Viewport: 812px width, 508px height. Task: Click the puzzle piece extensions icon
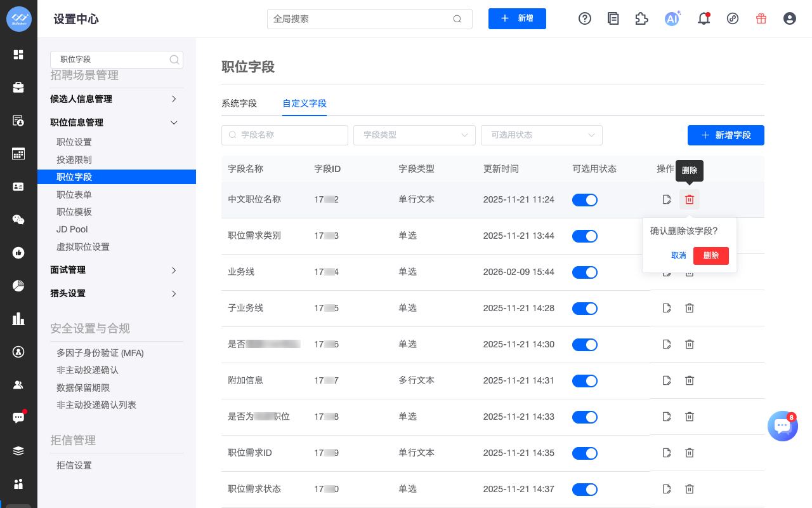pyautogui.click(x=641, y=18)
